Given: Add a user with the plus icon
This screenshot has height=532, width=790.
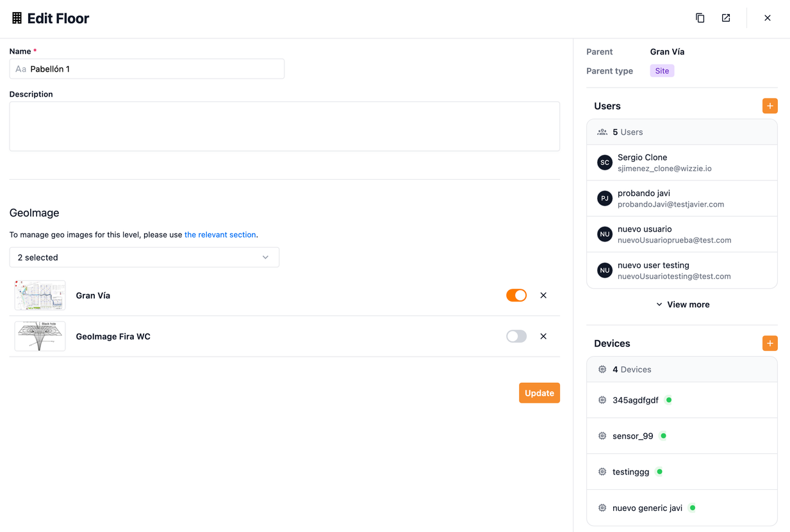Looking at the screenshot, I should click(769, 106).
